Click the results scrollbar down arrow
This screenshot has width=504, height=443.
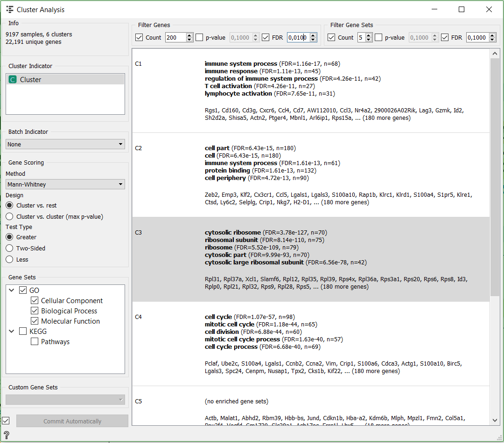pos(495,420)
